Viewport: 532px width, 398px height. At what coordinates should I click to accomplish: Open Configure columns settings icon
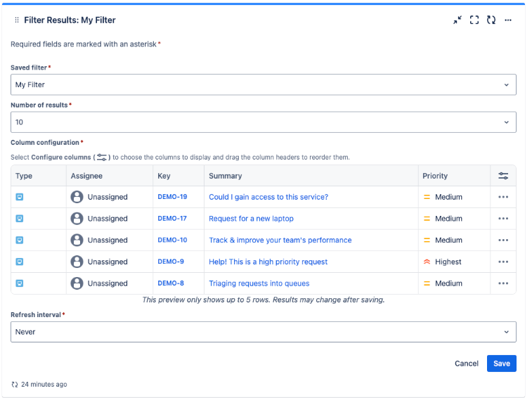(x=503, y=176)
